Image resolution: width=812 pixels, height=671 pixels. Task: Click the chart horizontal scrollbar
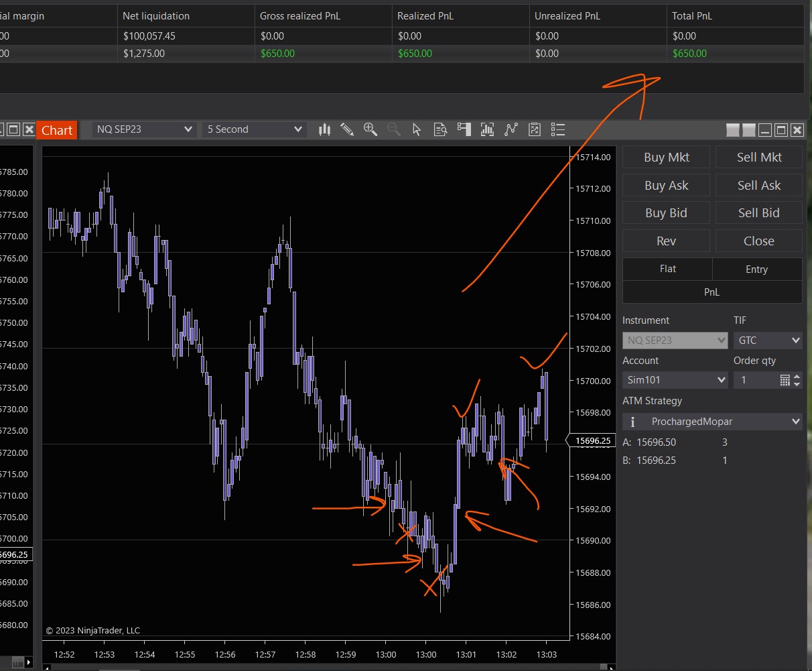coord(328,667)
